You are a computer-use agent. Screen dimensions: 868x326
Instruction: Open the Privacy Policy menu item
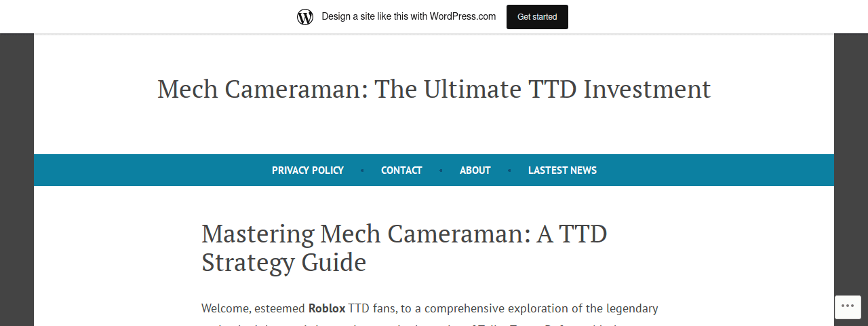[x=308, y=170]
